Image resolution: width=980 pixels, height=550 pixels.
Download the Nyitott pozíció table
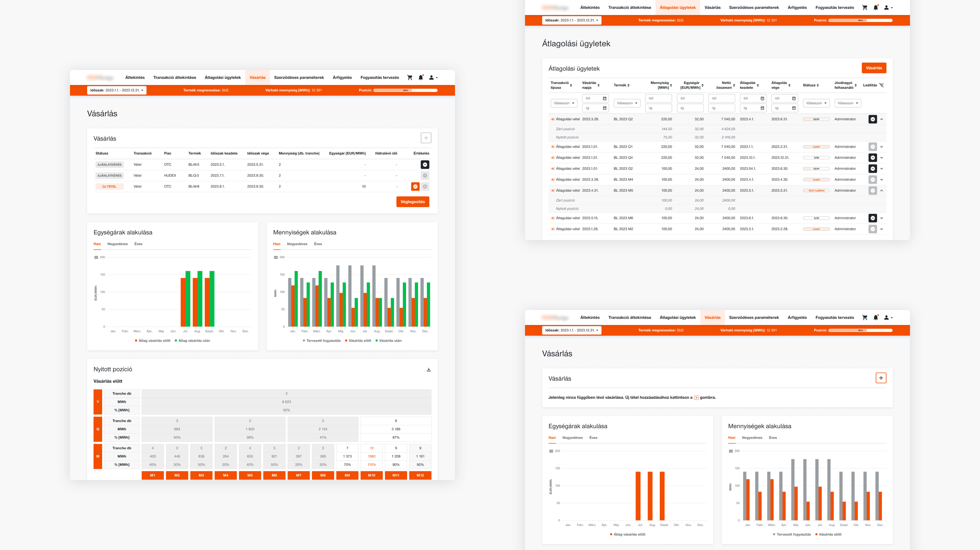pos(429,370)
